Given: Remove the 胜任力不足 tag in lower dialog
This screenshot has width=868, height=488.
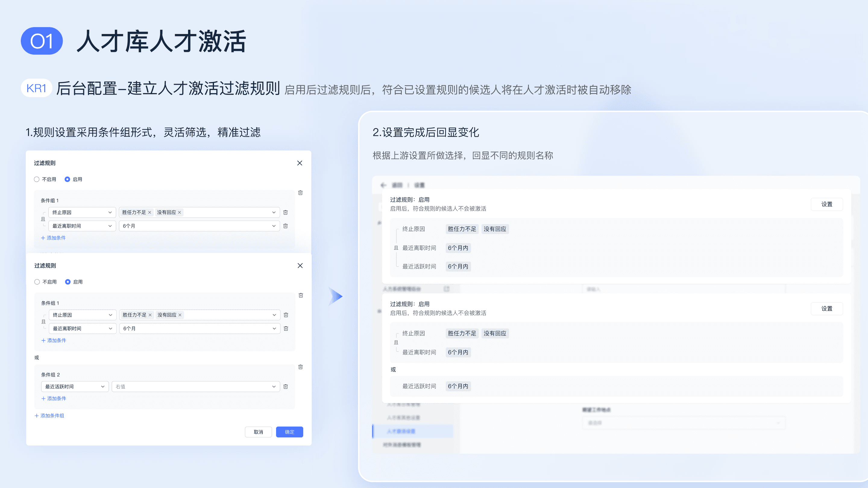Looking at the screenshot, I should pos(150,315).
